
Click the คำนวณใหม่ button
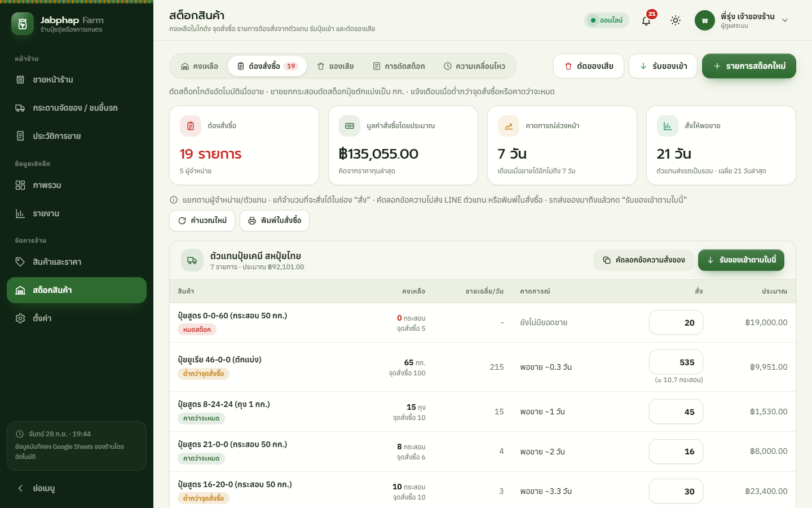[x=202, y=221]
